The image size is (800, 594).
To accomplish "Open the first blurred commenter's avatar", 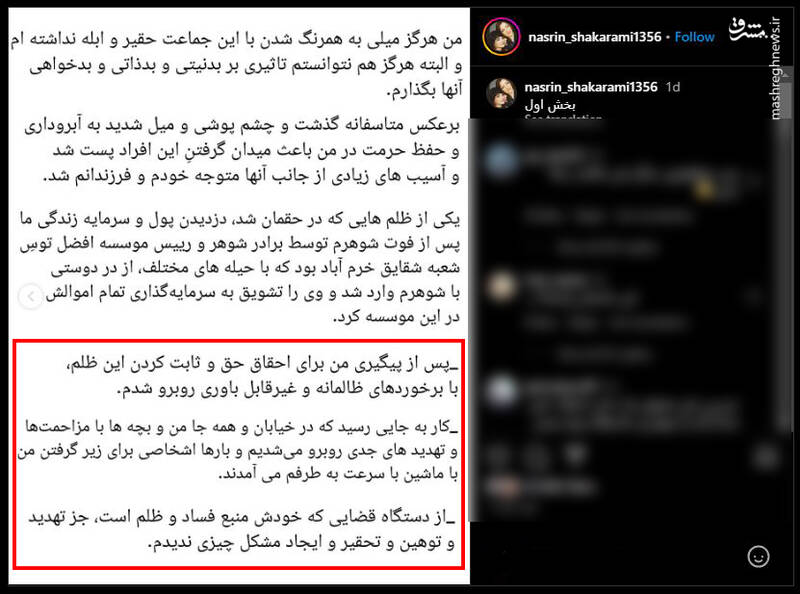I will click(x=502, y=160).
